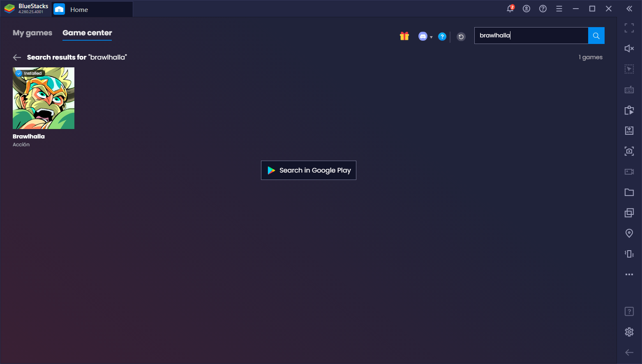Minimize the BlueStacks window

tap(576, 9)
